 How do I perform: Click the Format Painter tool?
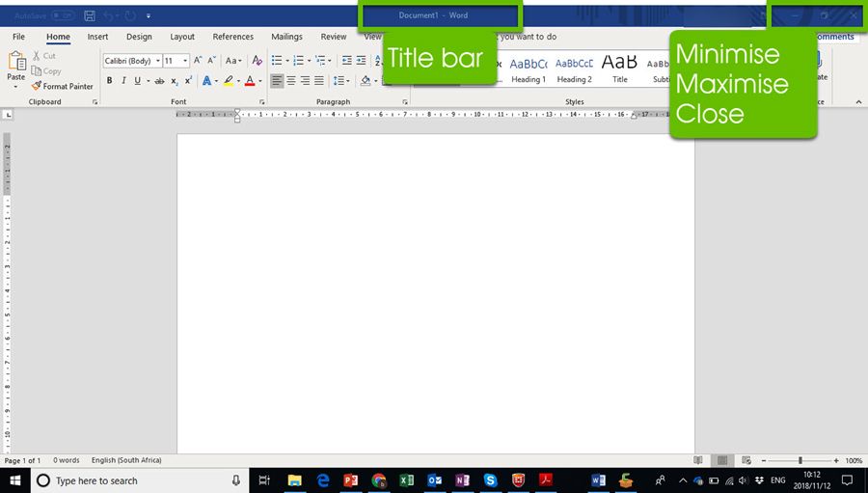pyautogui.click(x=63, y=86)
